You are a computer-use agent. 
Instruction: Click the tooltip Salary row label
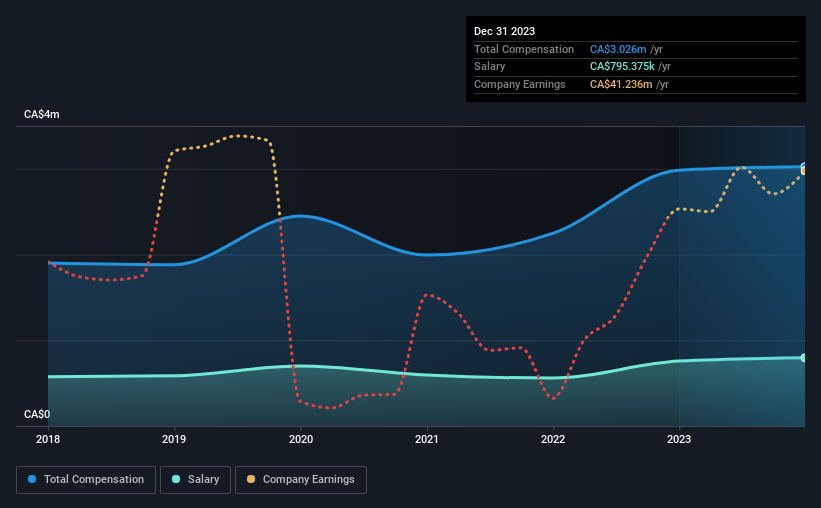(x=490, y=67)
